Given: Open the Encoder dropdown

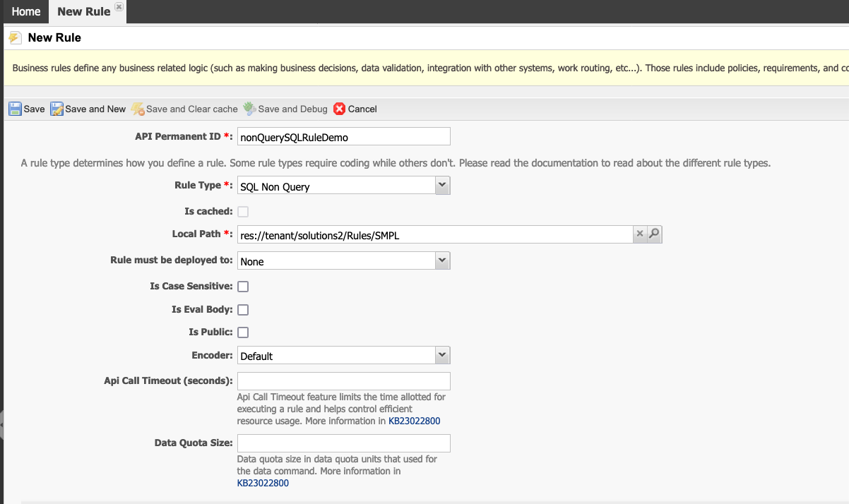Looking at the screenshot, I should point(442,355).
